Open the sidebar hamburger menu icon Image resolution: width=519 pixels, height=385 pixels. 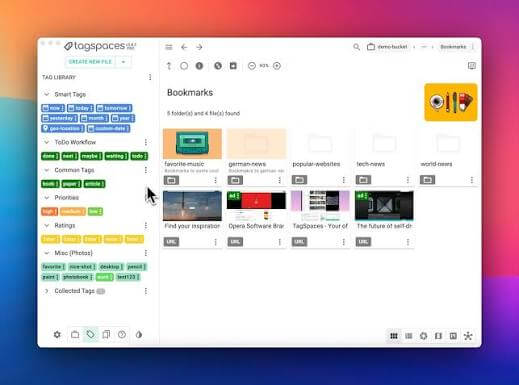point(169,47)
